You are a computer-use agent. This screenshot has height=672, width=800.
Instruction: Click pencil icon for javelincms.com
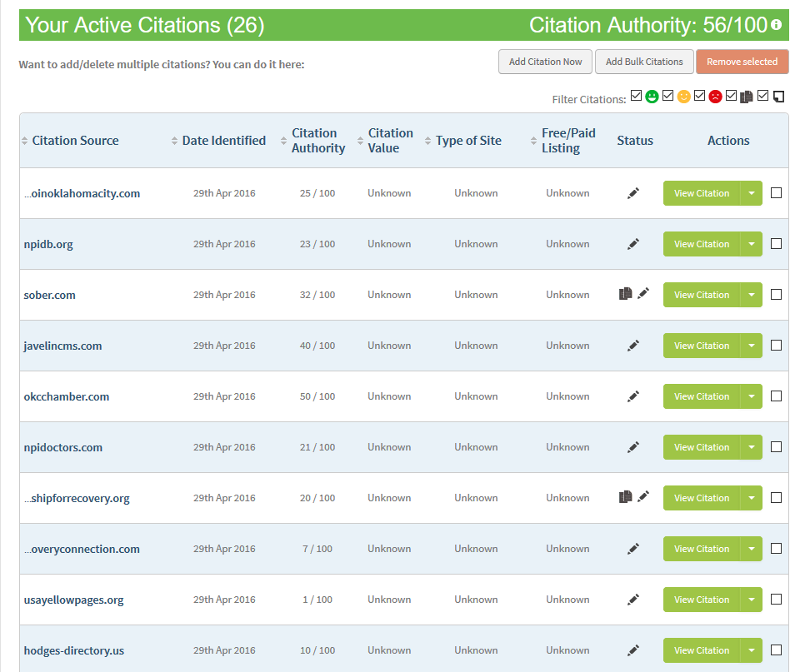pos(633,346)
